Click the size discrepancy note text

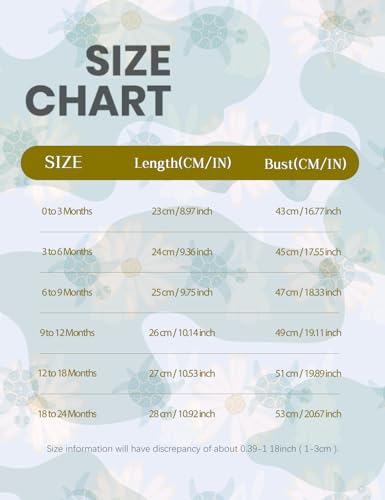coord(192,449)
